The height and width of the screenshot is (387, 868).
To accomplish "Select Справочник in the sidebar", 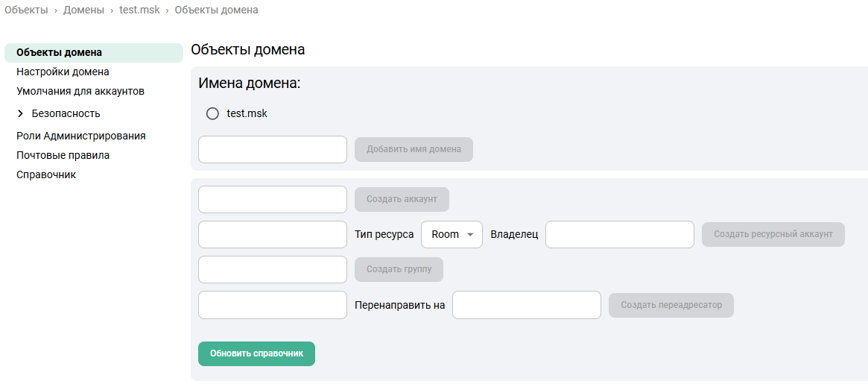I will pos(46,175).
